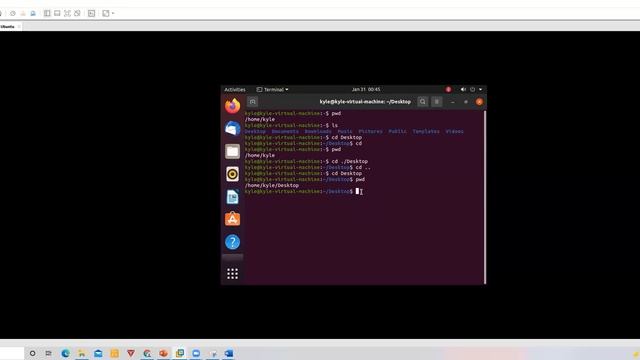The image size is (640, 360).
Task: Click "Music" in the ls output
Action: pos(345,131)
